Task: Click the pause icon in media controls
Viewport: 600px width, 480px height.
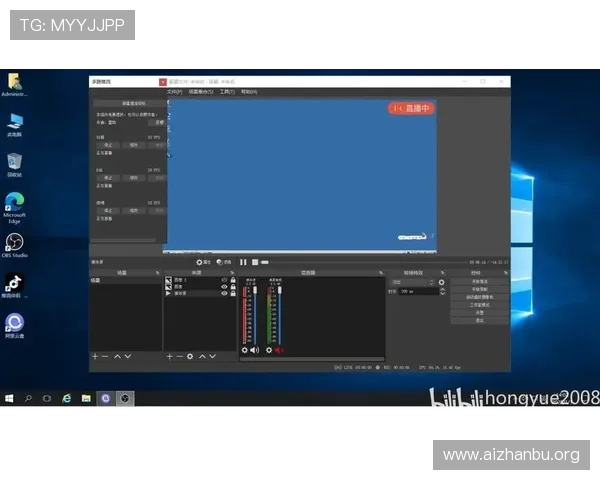Action: (x=243, y=262)
